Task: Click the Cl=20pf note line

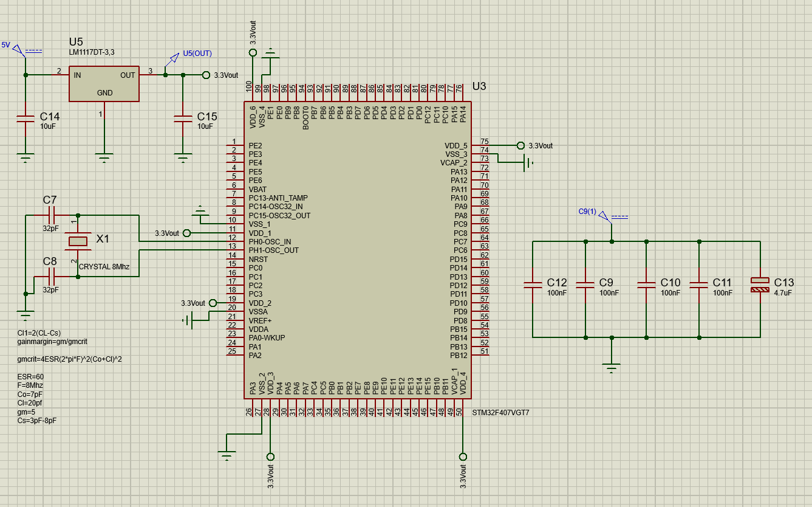Action: tap(30, 403)
